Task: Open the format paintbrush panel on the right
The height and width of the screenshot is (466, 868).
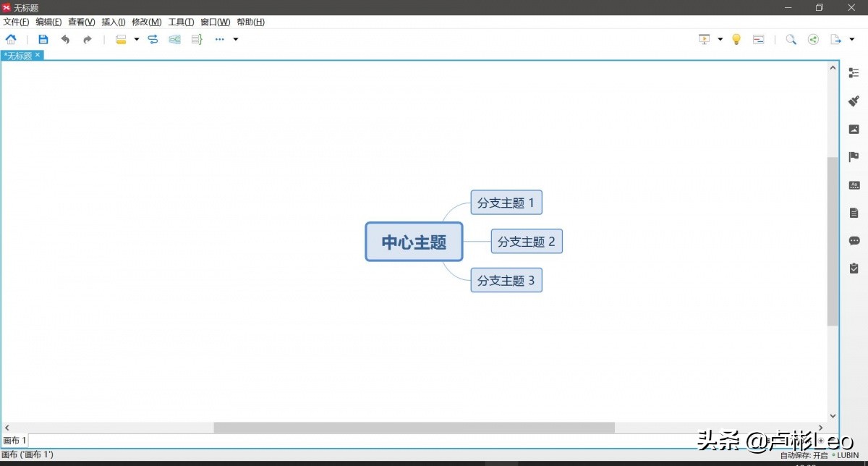Action: [x=854, y=101]
